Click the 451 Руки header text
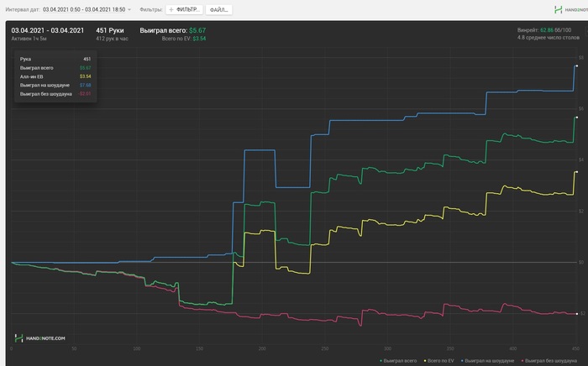The height and width of the screenshot is (366, 588). [x=110, y=30]
